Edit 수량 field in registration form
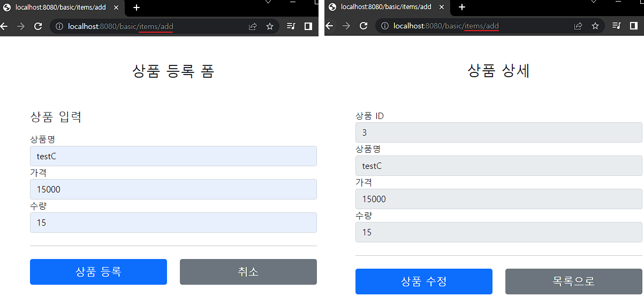The image size is (644, 296). pyautogui.click(x=173, y=223)
